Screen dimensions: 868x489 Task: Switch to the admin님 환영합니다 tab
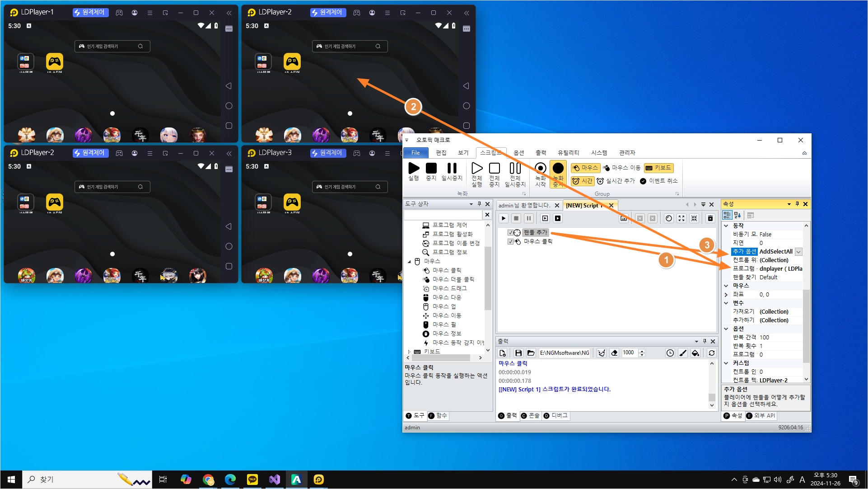point(524,205)
